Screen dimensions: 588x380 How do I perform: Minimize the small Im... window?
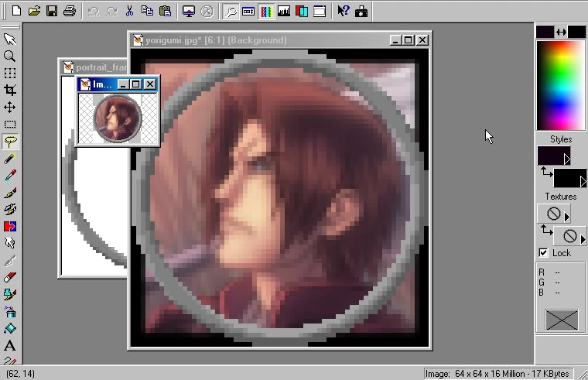[x=122, y=84]
